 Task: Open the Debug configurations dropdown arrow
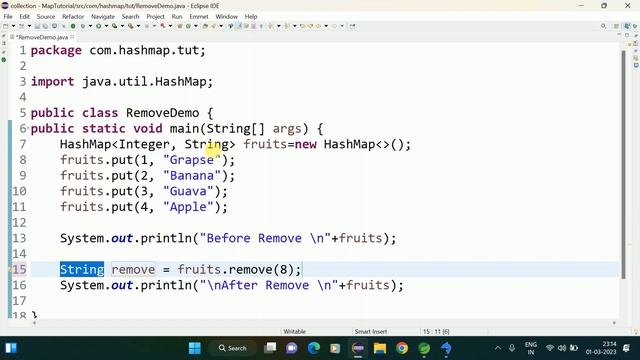pos(90,26)
